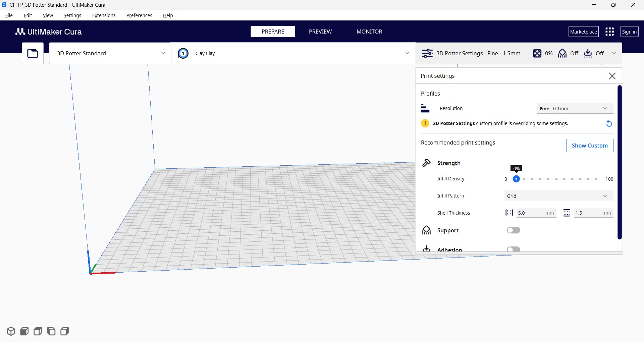Screen dimensions: 644x342
Task: Minimize the Cura window
Action: click(x=594, y=5)
